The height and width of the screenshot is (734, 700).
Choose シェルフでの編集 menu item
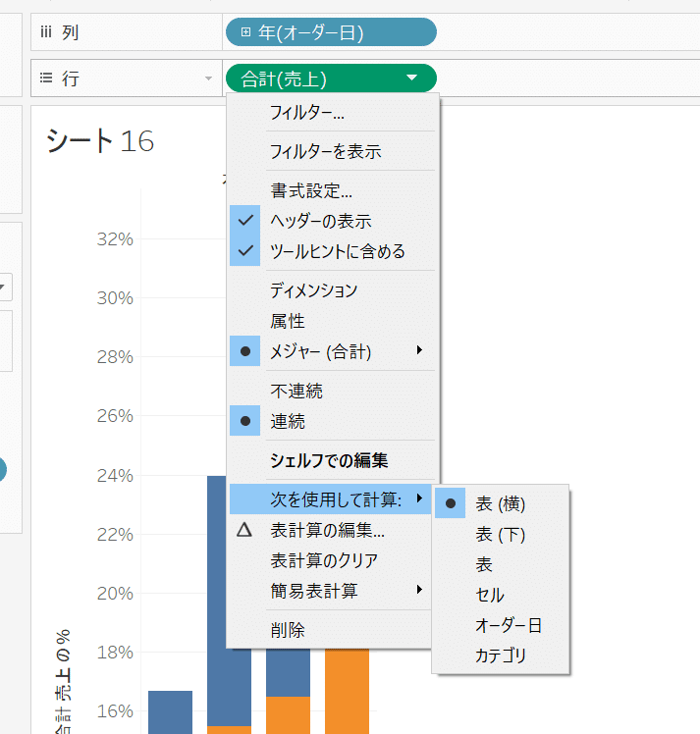tap(333, 460)
